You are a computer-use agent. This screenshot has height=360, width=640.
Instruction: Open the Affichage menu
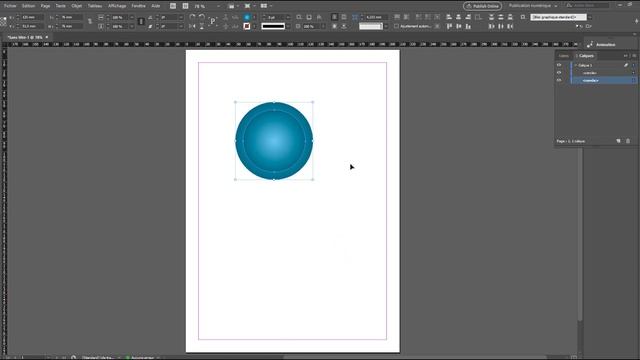coord(117,6)
